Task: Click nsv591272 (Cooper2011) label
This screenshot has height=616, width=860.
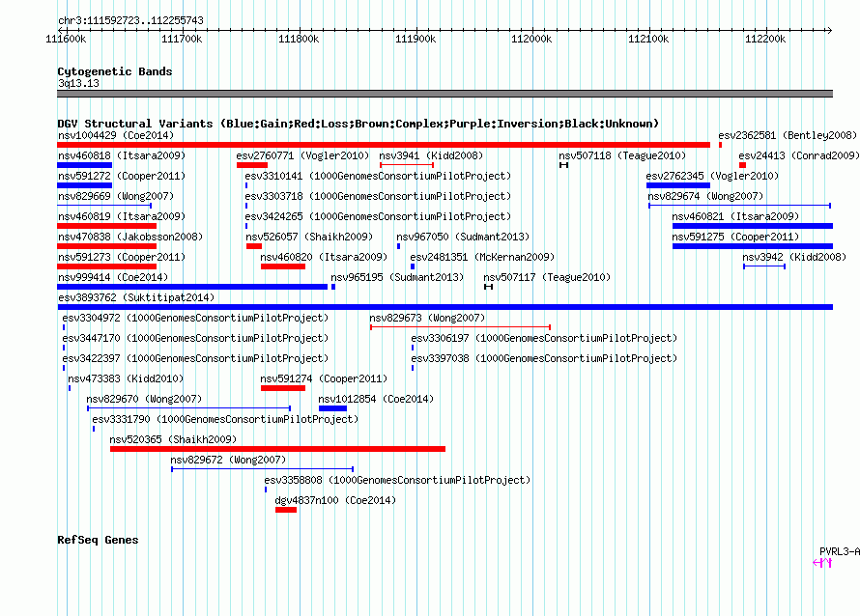Action: (122, 176)
